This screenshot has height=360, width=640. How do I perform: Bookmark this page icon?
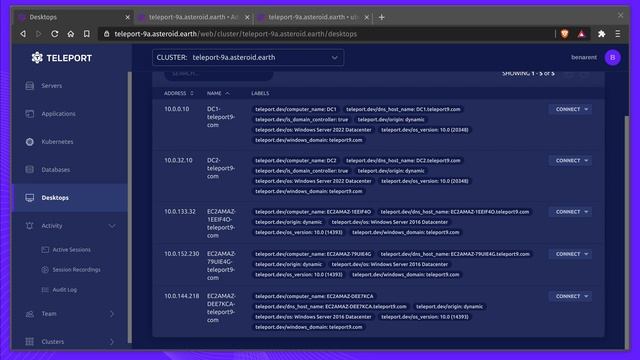click(87, 34)
